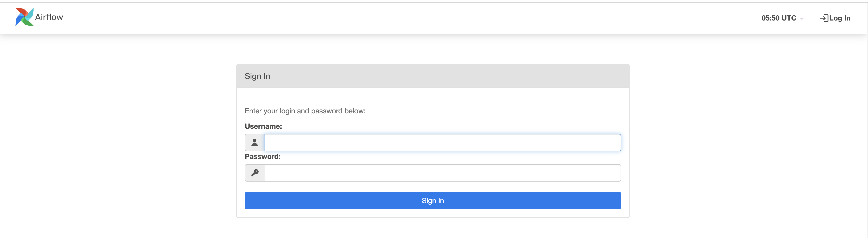The image size is (868, 238).
Task: Click the "Enter your login and password below" text
Action: coord(305,111)
